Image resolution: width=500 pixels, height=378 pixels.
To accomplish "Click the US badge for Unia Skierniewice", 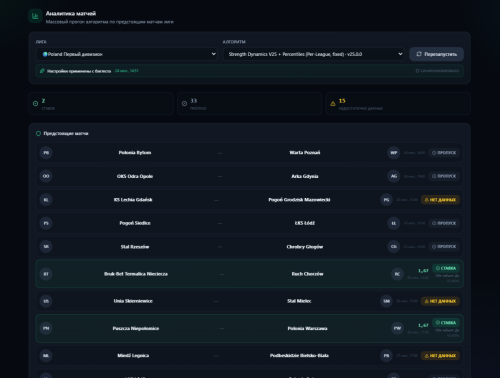I will pos(46,301).
